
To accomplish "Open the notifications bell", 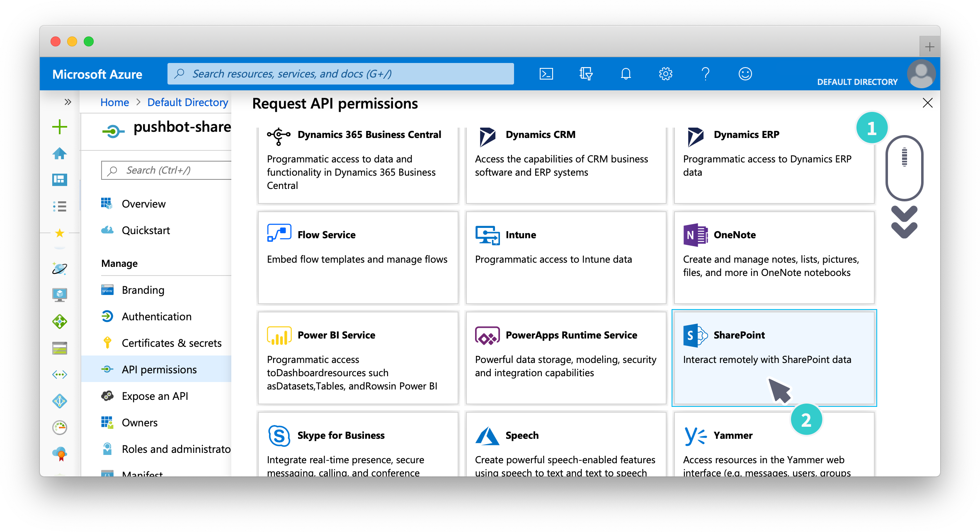I will [626, 74].
